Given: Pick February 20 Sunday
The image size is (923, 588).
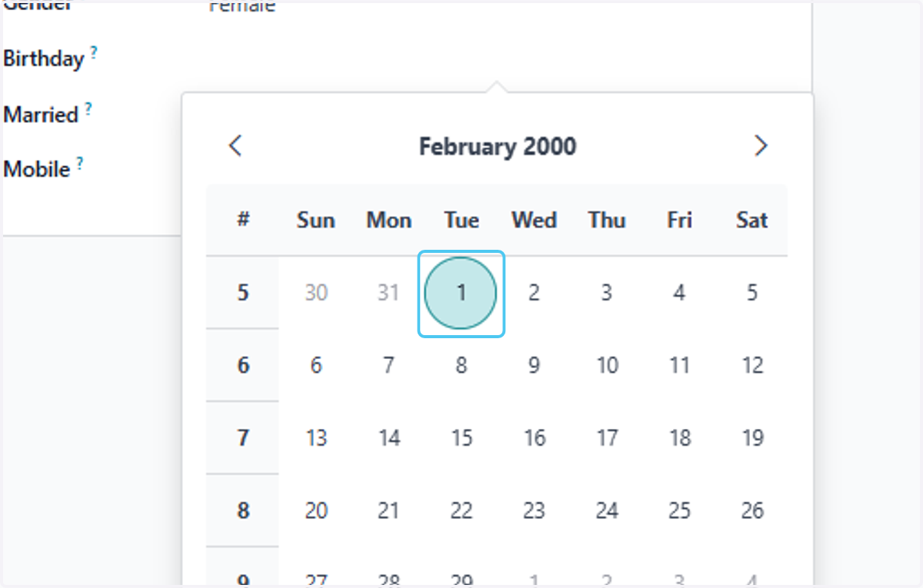Looking at the screenshot, I should click(316, 510).
